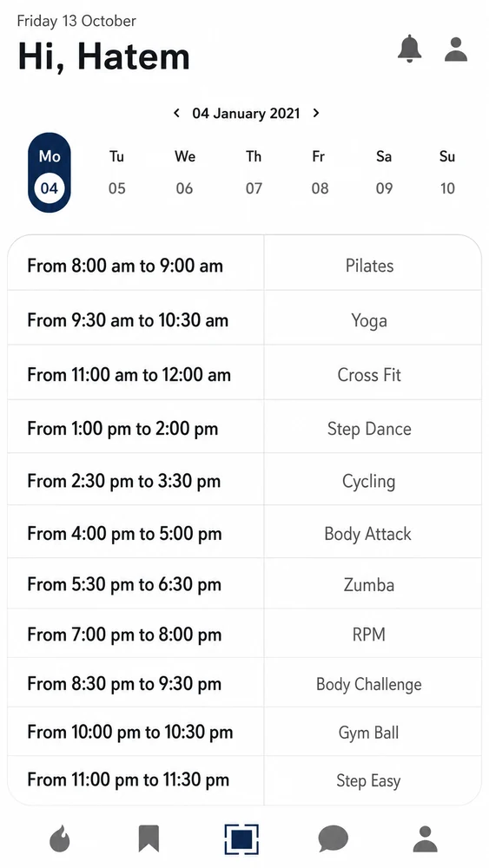Select the scan frame icon in bottom bar
The height and width of the screenshot is (868, 489).
(241, 838)
